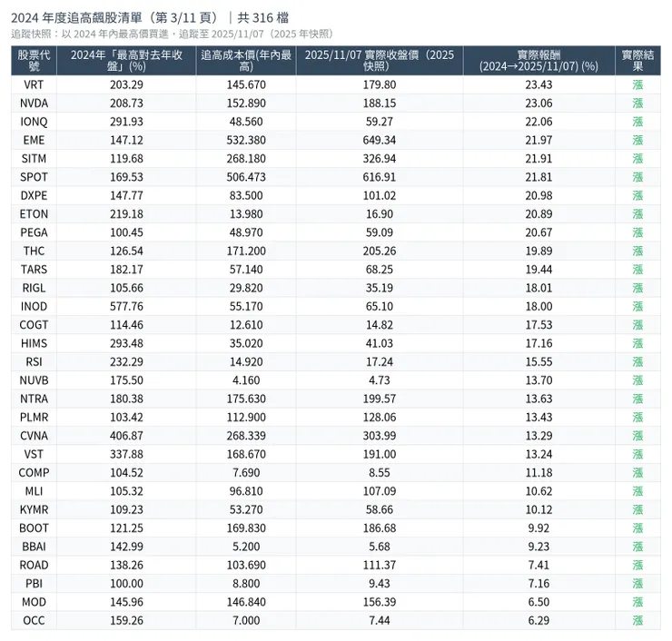The height and width of the screenshot is (641, 672).
Task: Click BBAI's 5.200 cost price cell
Action: click(244, 547)
